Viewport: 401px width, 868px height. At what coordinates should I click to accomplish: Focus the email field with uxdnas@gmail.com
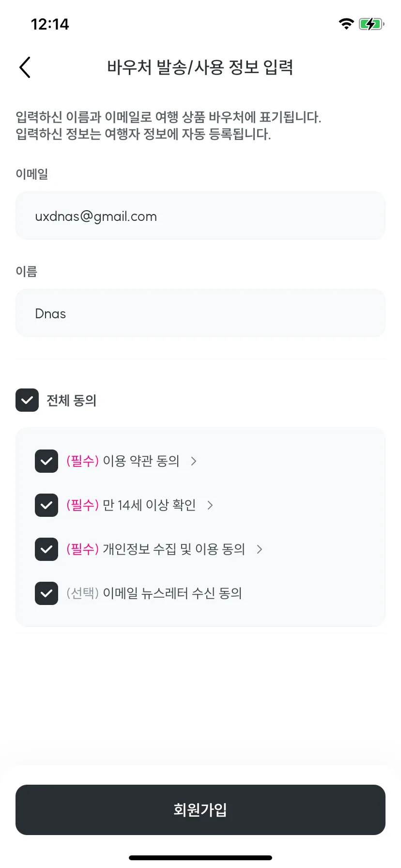(200, 216)
